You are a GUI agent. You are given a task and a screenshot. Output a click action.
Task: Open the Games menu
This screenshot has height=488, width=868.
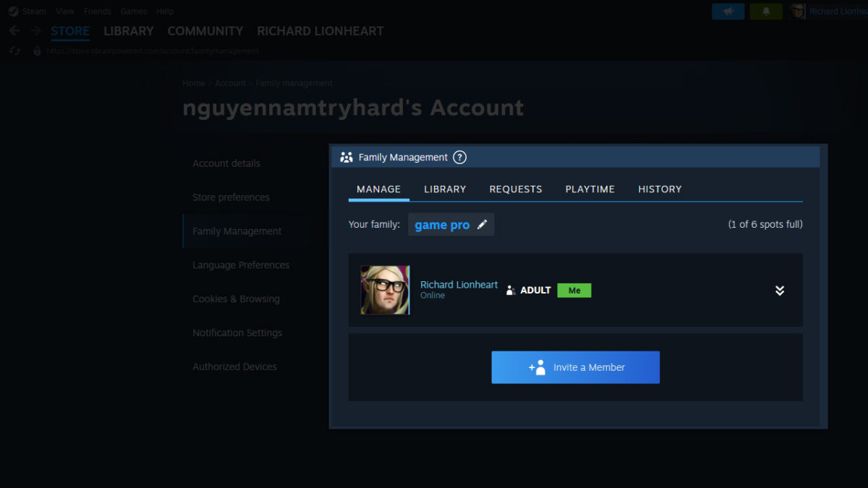[134, 12]
